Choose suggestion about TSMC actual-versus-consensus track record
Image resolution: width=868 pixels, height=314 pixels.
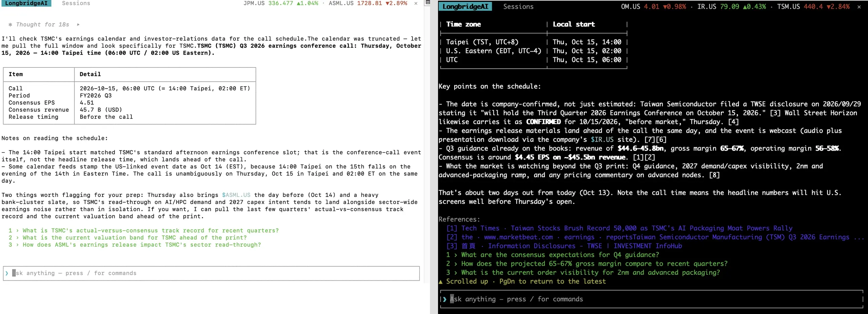click(x=143, y=230)
